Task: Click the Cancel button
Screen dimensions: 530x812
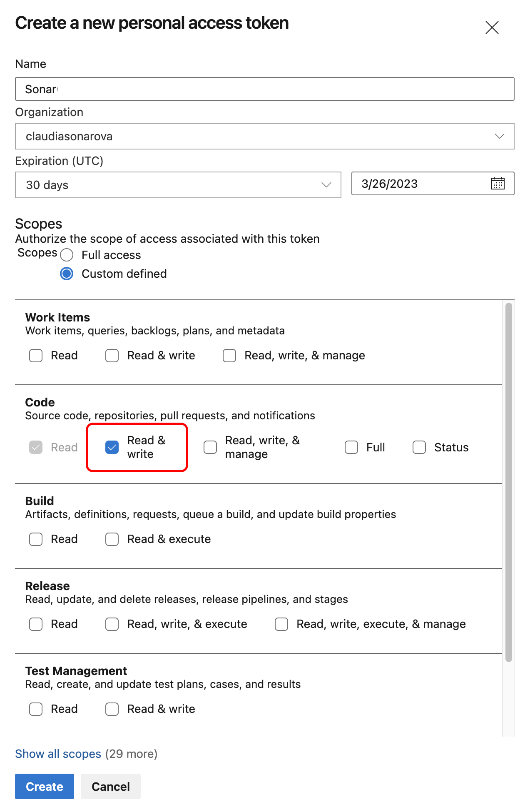Action: [111, 786]
